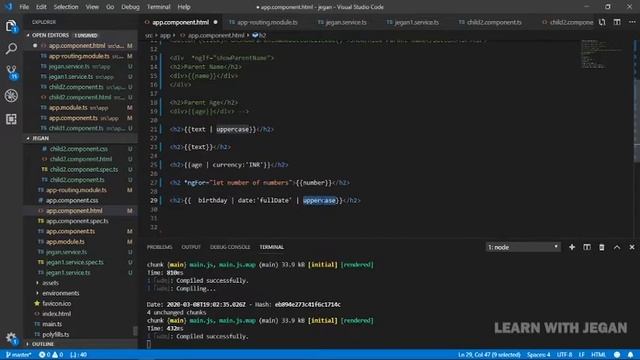Viewport: 640px width, 360px height.
Task: Maximize terminal panel with up chevron
Action: tap(617, 247)
